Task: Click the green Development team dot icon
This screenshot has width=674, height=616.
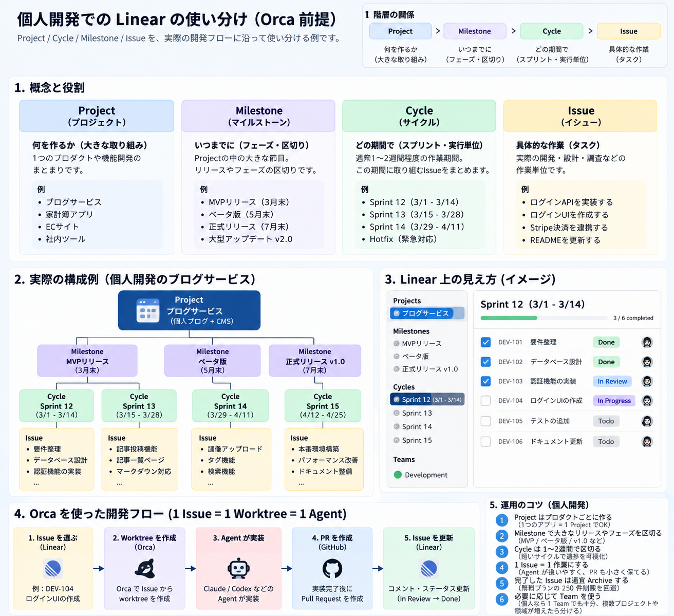Action: [398, 475]
